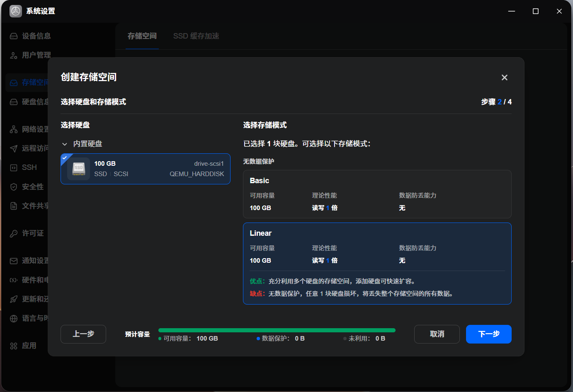
Task: Click the update rocket sidebar icon
Action: [14, 299]
